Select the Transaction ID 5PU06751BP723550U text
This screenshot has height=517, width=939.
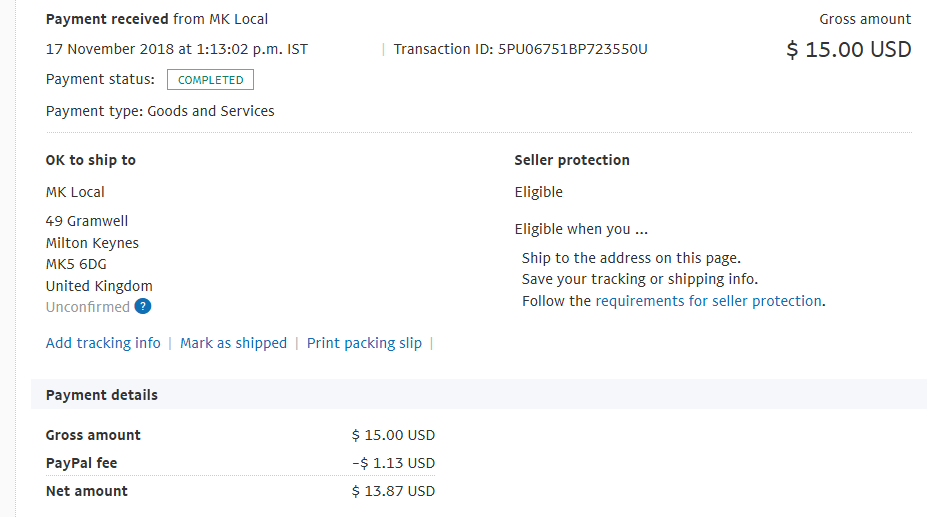520,49
